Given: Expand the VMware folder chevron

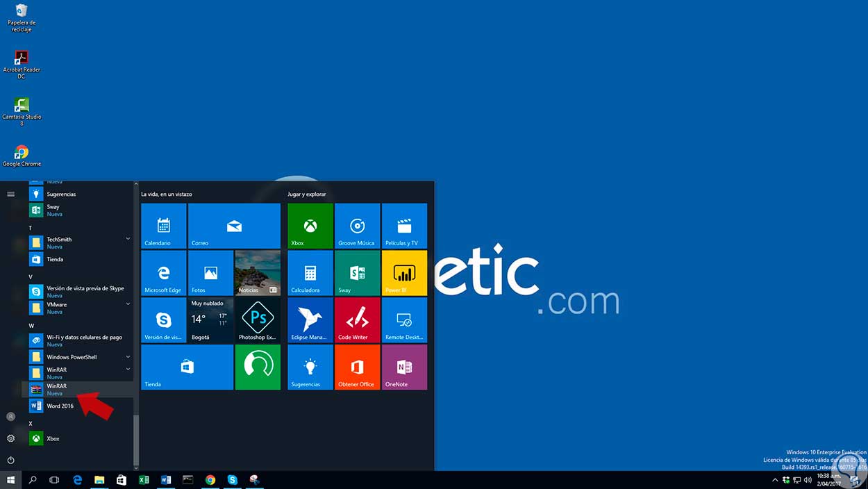Looking at the screenshot, I should point(128,304).
